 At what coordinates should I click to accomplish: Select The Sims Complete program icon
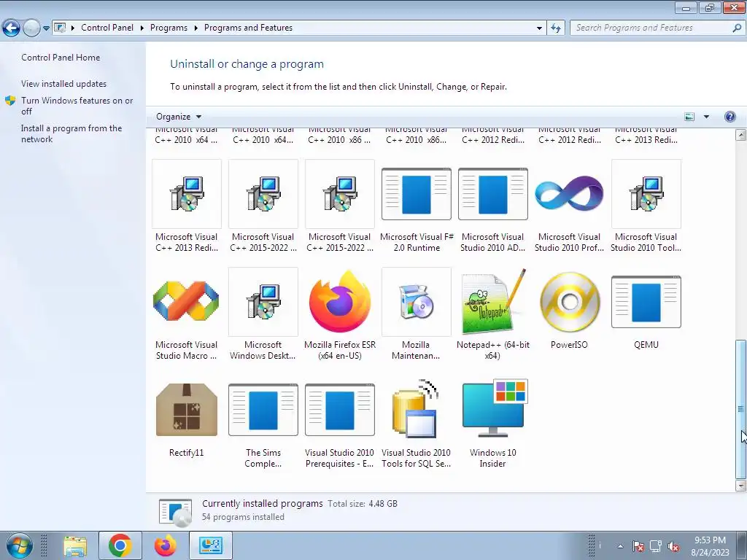263,410
